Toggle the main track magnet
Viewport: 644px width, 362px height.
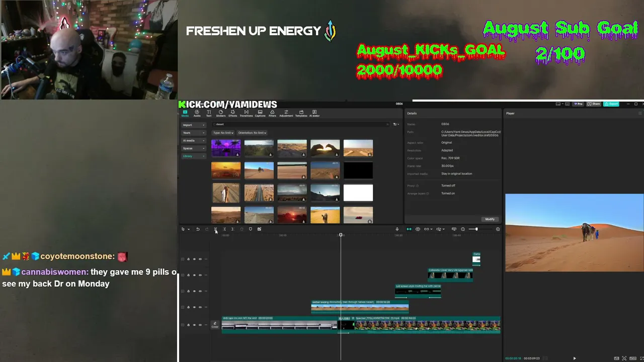pyautogui.click(x=409, y=229)
